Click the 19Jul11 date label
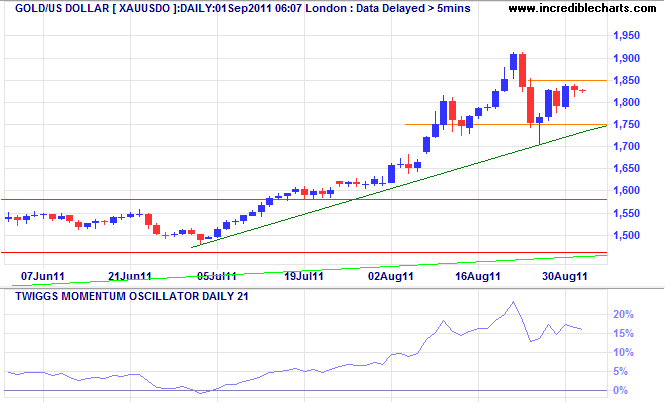 click(304, 277)
